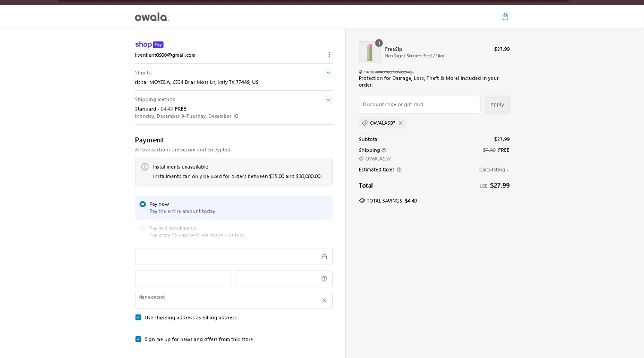Click the security code help icon
This screenshot has width=644, height=358.
pos(324,279)
